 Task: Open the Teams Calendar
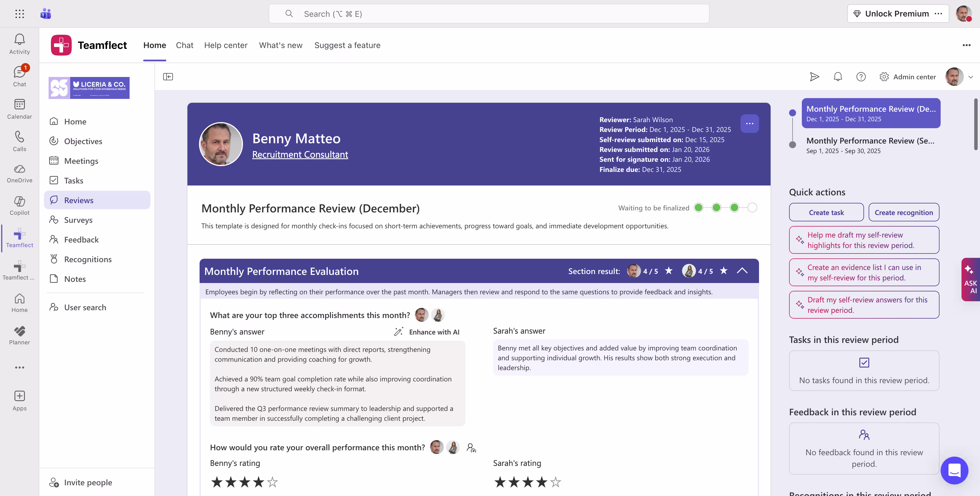(x=19, y=109)
